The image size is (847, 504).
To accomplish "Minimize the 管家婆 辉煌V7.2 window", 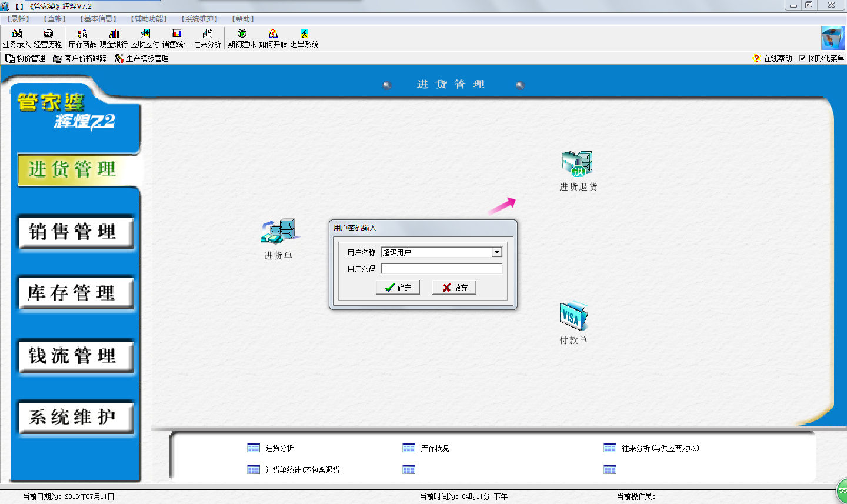I will pyautogui.click(x=793, y=5).
